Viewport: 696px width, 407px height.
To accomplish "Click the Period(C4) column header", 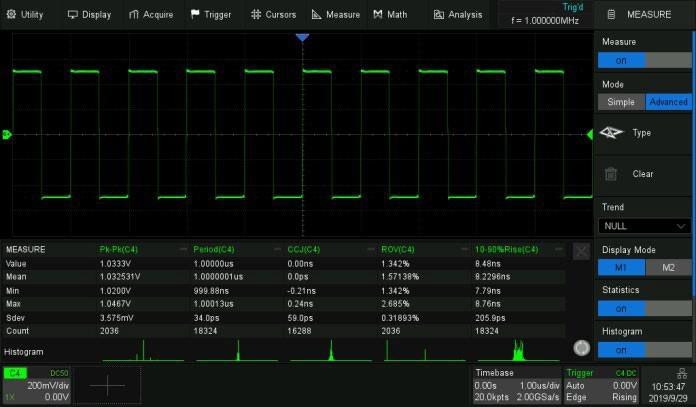I will (214, 249).
